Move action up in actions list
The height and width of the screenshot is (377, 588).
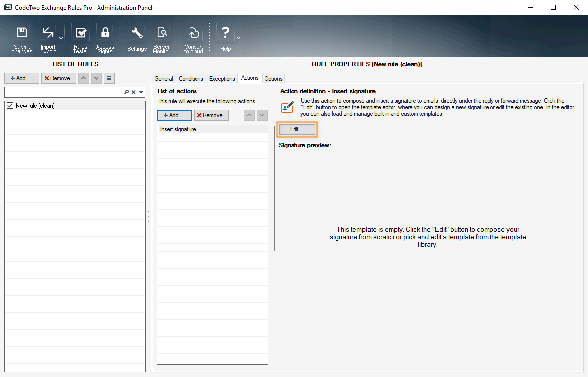tap(249, 115)
